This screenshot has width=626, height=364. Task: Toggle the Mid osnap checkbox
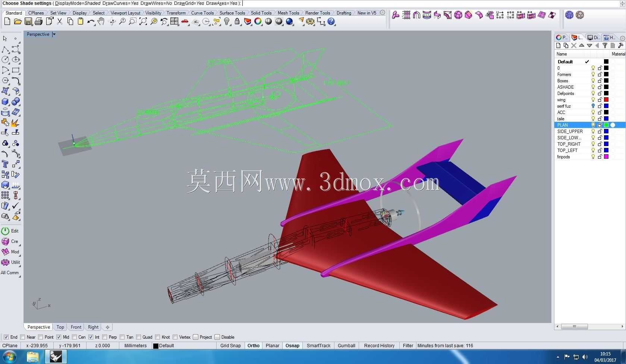point(59,337)
